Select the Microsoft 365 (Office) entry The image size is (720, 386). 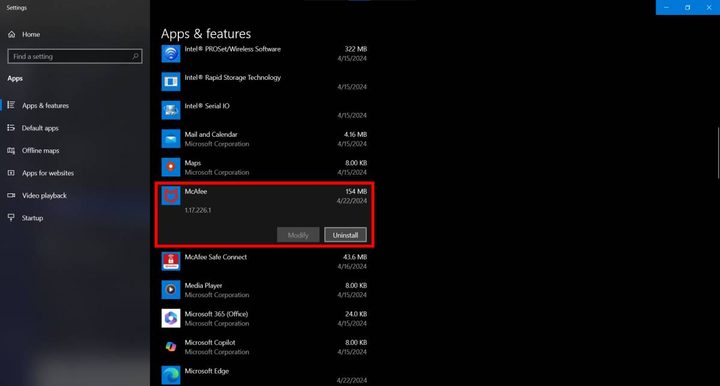264,318
